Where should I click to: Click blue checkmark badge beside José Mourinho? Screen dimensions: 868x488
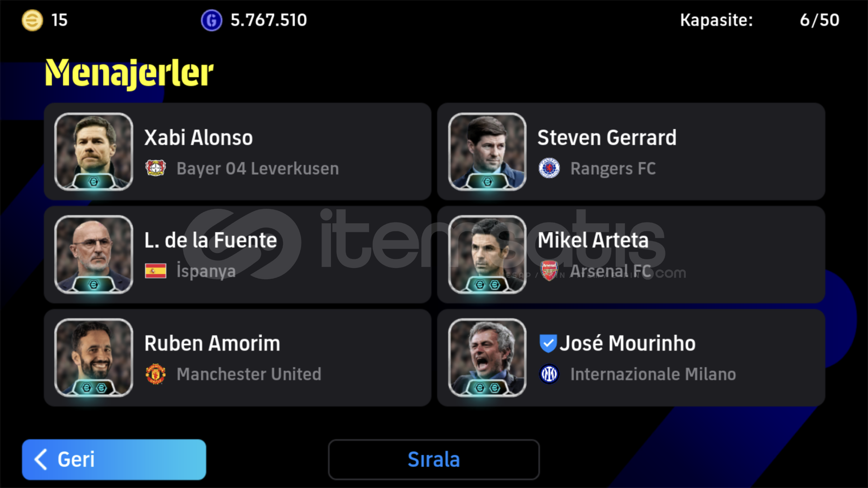click(548, 343)
